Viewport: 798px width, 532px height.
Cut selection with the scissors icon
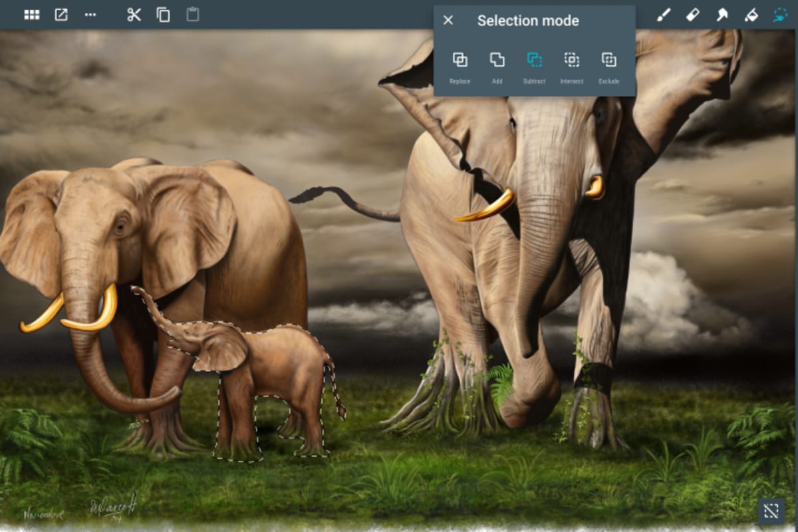[134, 15]
